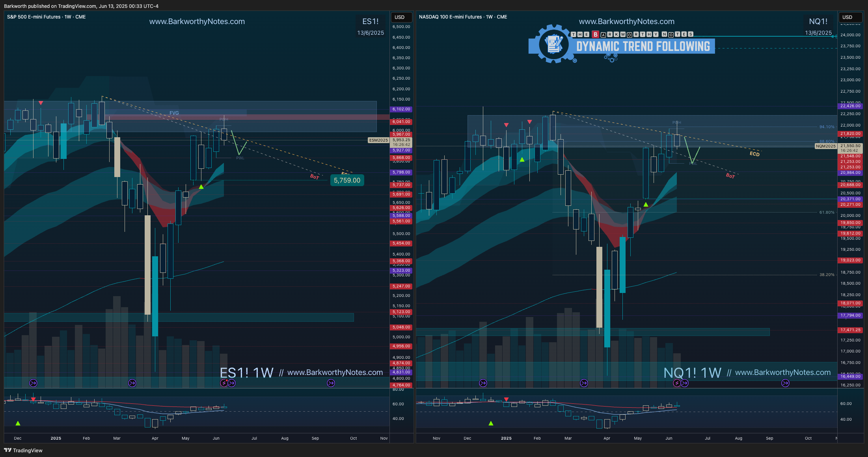The width and height of the screenshot is (868, 457).
Task: Click the Jul label on ES time axis
Action: coord(254,438)
